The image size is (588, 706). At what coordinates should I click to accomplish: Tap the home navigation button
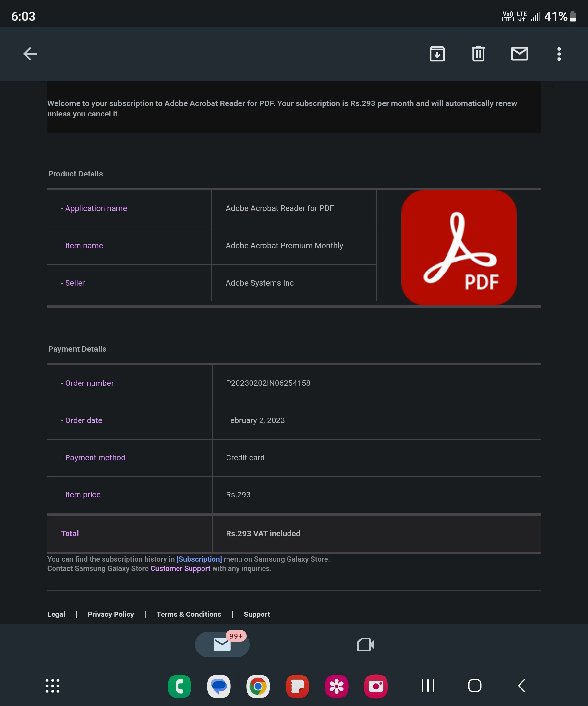click(474, 685)
